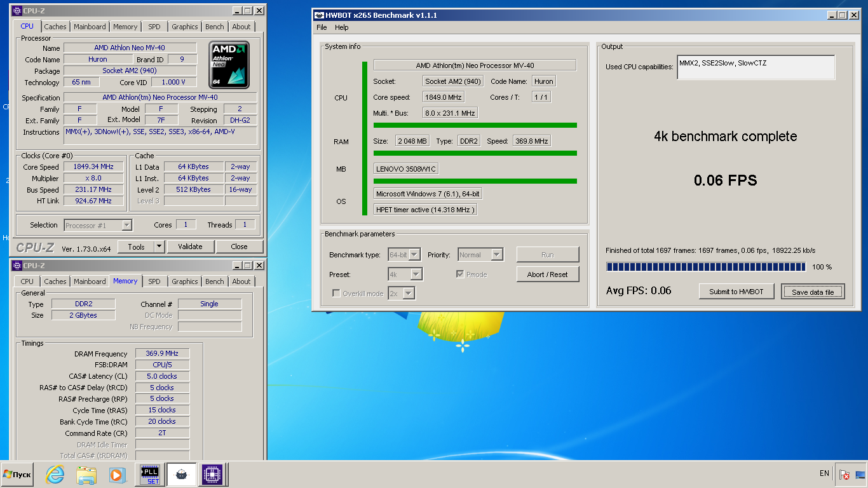Viewport: 868px width, 488px height.
Task: Click the HT Link 924.67 MHz value
Action: [x=93, y=201]
